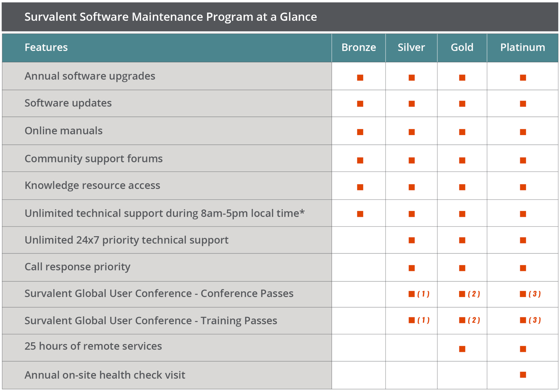The width and height of the screenshot is (560, 392).
Task: Select the Platinum marker for Online manuals
Action: click(523, 132)
